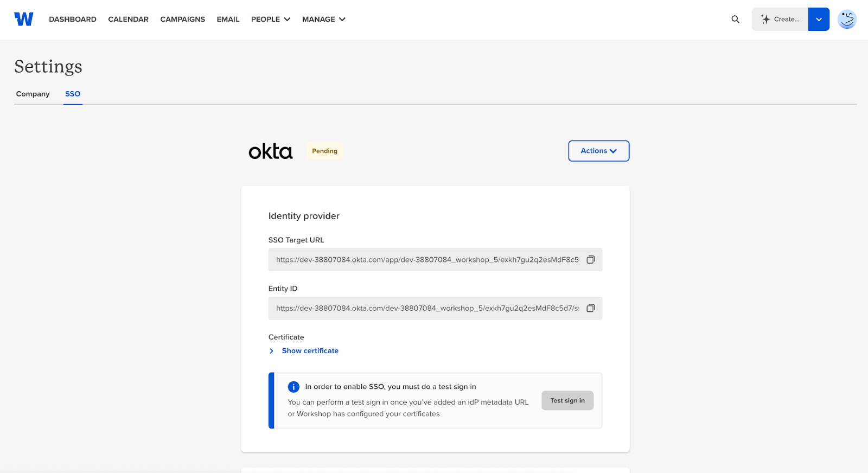The image size is (868, 473).
Task: Click the Test sign in button
Action: [567, 400]
